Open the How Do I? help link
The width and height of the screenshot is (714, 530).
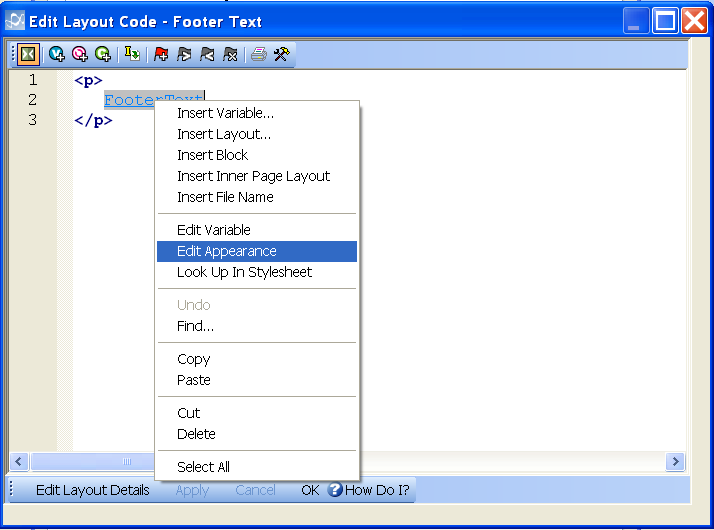coord(368,490)
